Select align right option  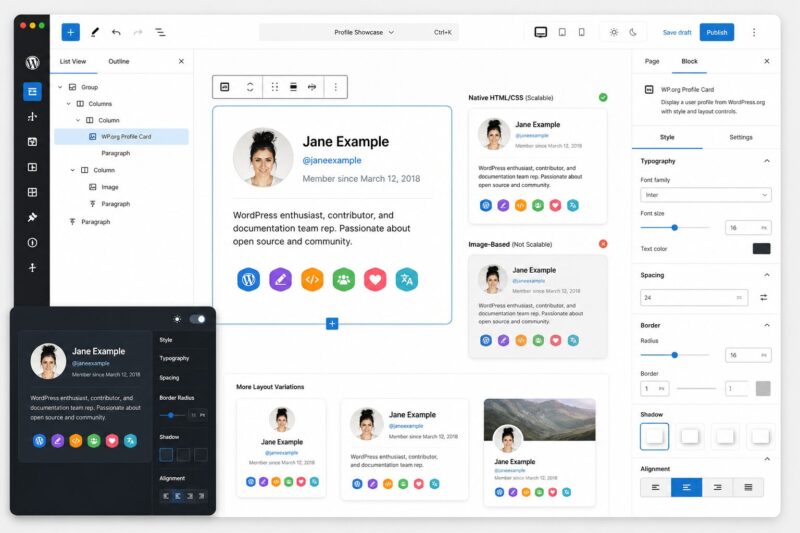pyautogui.click(x=717, y=488)
